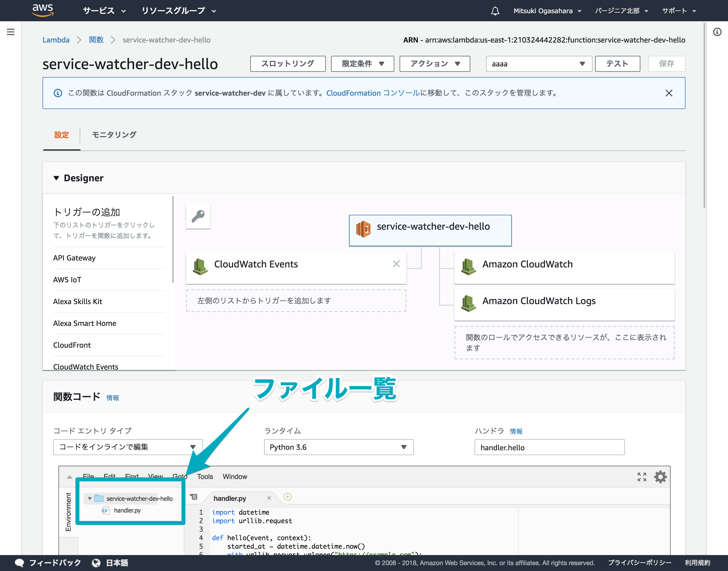Select the service-watcher-dev-hello function box in Designer
728x571 pixels.
pos(430,230)
